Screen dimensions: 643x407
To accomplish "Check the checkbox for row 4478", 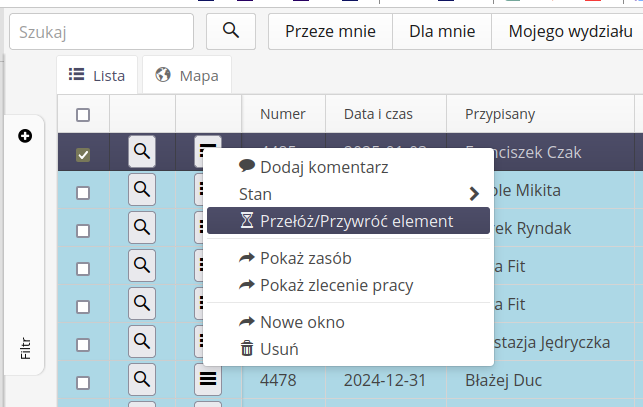I will (x=83, y=381).
